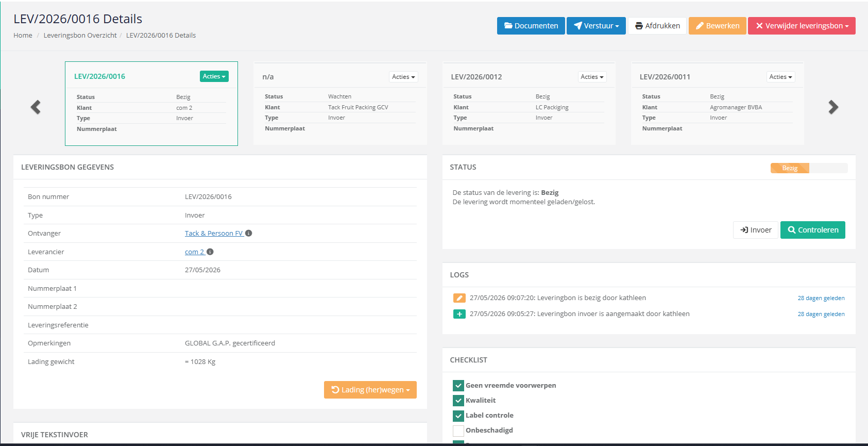Go to Leveringsbon Overzicht breadcrumb
868x446 pixels.
[80, 36]
